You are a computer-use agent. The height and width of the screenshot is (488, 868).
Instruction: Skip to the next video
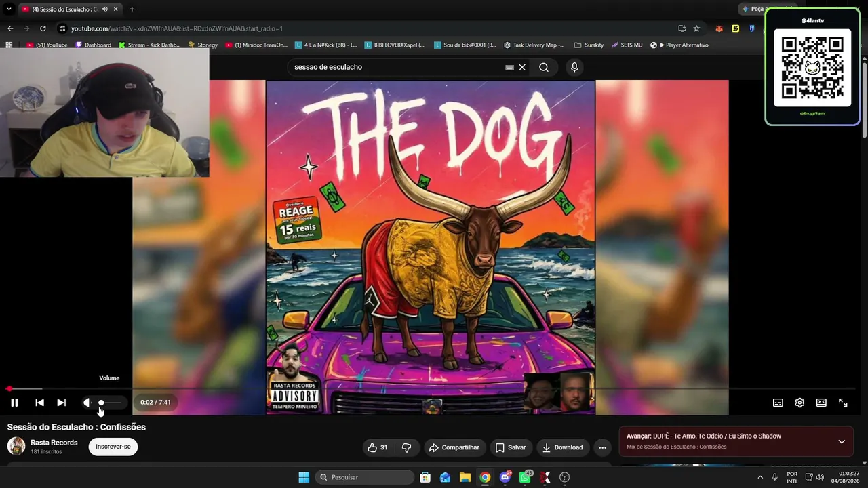coord(61,403)
